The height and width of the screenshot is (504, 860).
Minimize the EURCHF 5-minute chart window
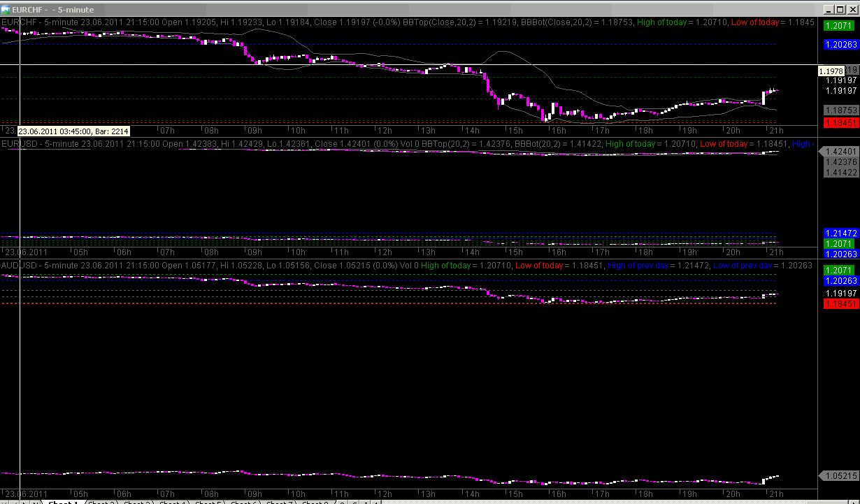(x=827, y=9)
